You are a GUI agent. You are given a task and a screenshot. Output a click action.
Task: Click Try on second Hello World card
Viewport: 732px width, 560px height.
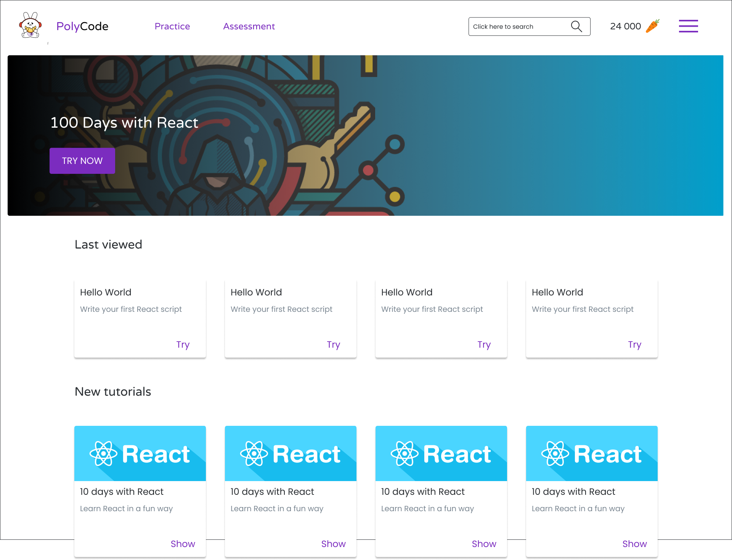pyautogui.click(x=333, y=345)
